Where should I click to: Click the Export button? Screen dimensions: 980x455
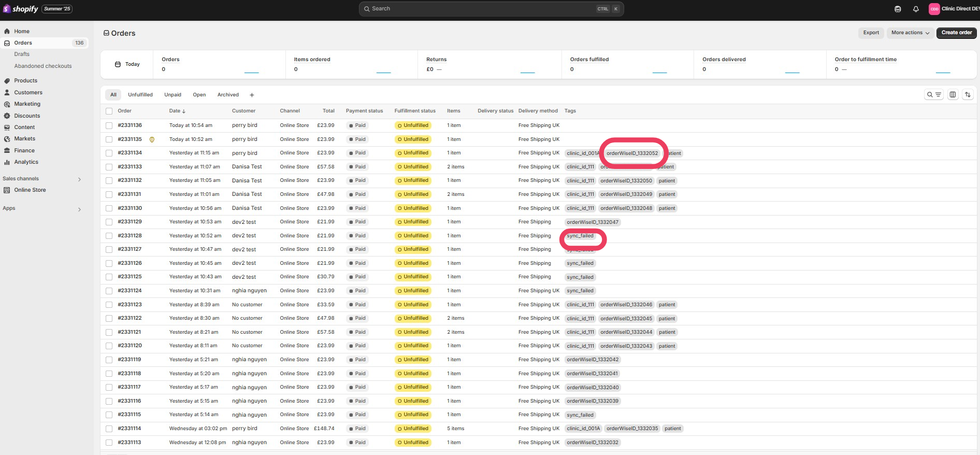click(x=871, y=33)
